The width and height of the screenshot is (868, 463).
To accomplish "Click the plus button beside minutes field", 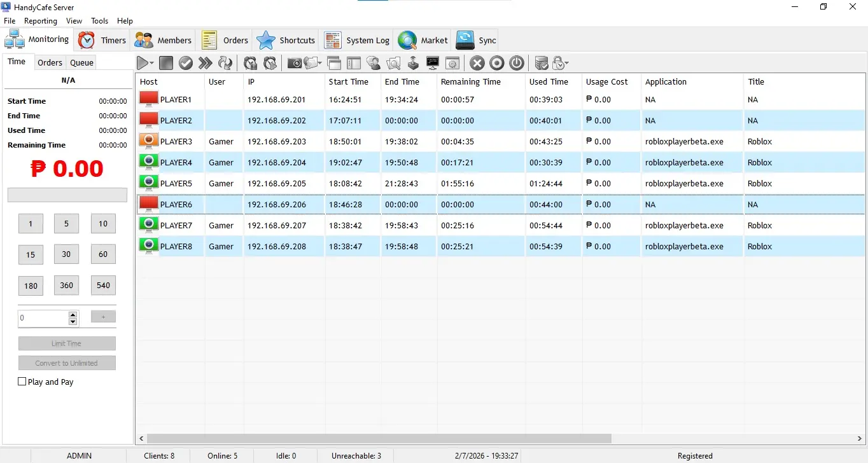I will point(103,316).
